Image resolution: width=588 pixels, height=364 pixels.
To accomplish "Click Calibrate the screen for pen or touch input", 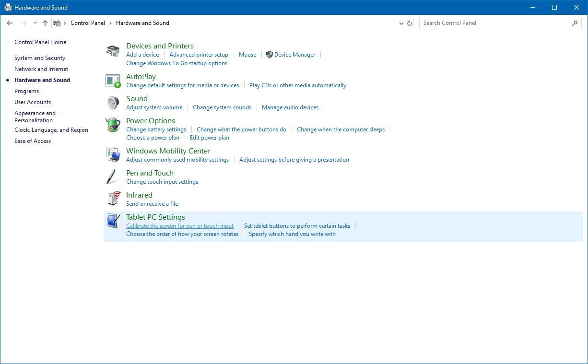I will pyautogui.click(x=180, y=226).
